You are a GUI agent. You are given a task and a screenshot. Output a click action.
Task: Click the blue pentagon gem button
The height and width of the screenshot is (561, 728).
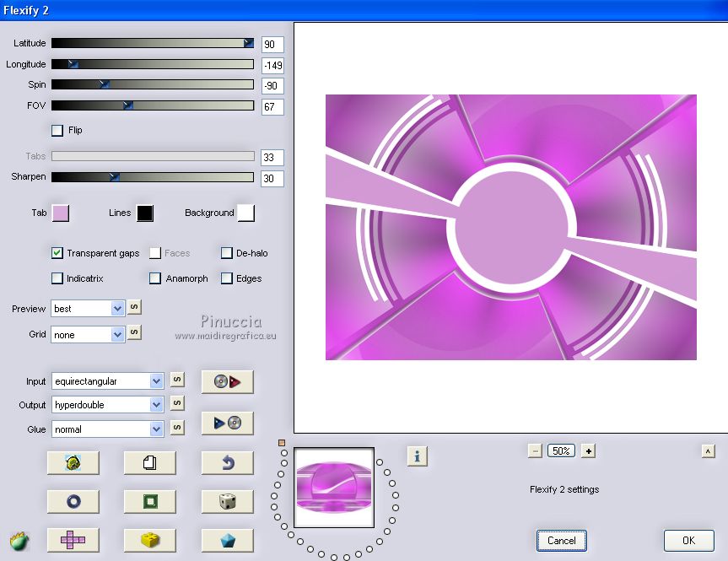pos(228,540)
